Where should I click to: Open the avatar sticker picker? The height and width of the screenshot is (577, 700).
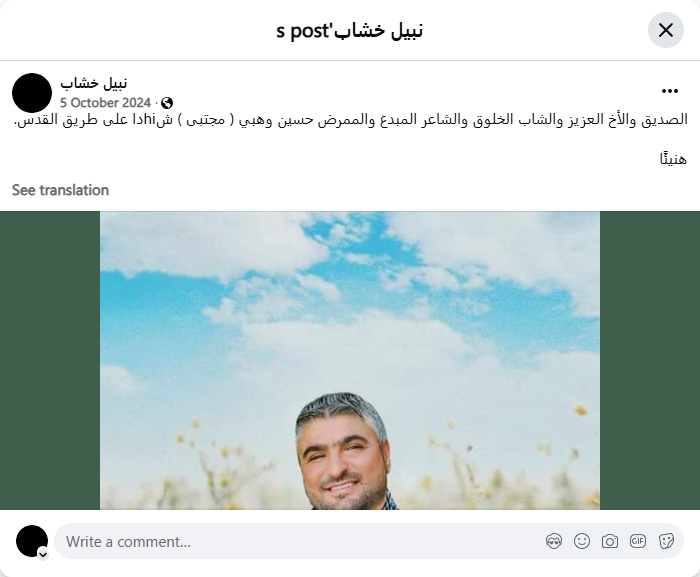pyautogui.click(x=554, y=541)
